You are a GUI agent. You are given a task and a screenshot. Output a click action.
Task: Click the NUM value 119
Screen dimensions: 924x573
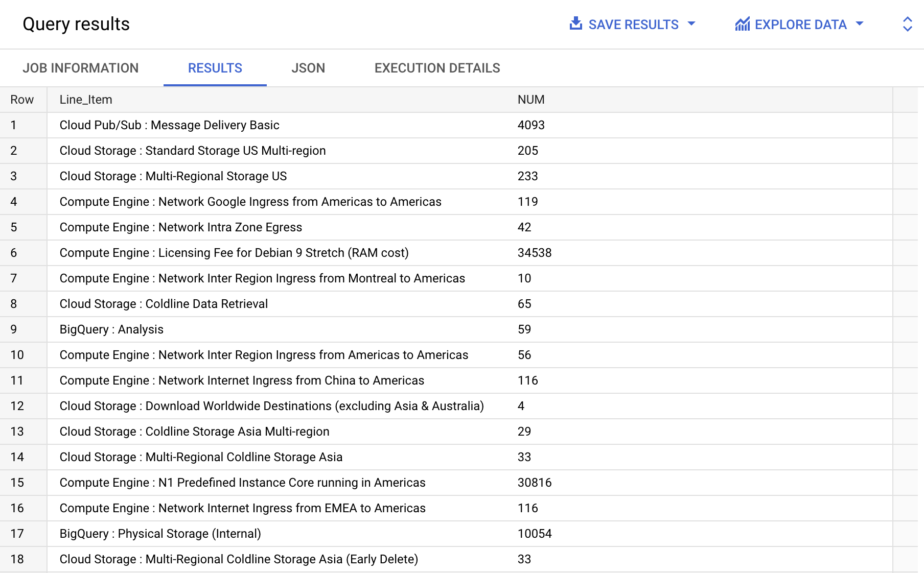528,202
